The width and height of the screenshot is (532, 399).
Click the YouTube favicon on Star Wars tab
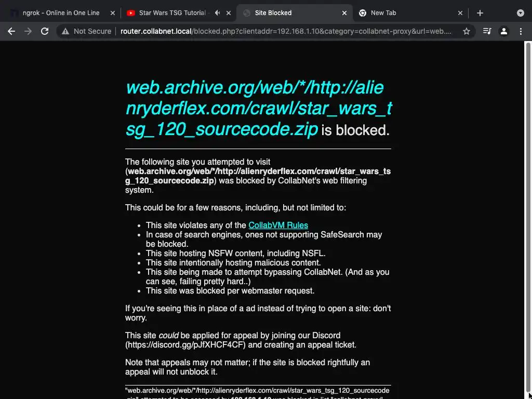130,13
